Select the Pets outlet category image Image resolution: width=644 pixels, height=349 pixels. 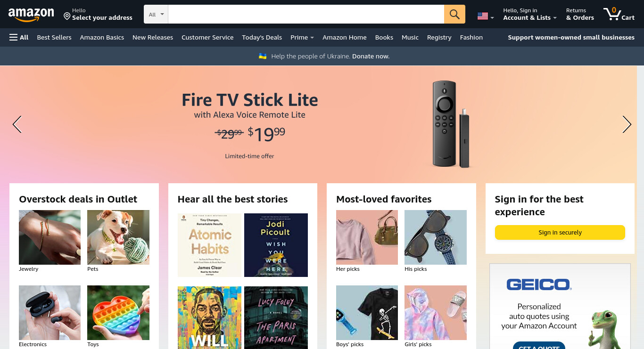point(118,237)
